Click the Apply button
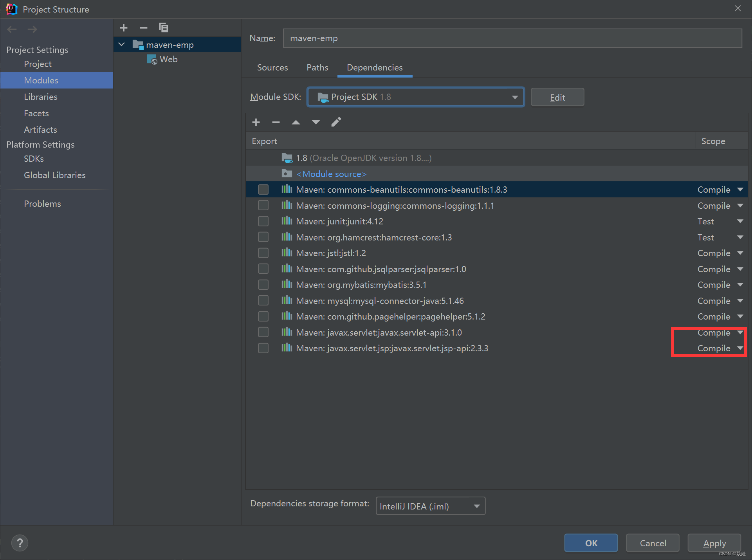 point(714,543)
